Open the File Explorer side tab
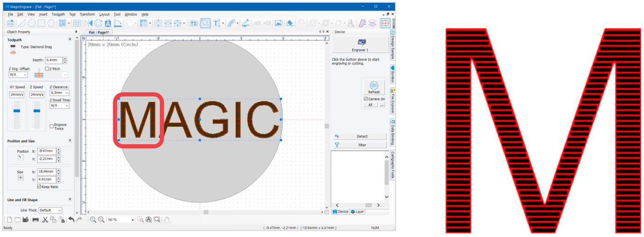 (x=393, y=101)
